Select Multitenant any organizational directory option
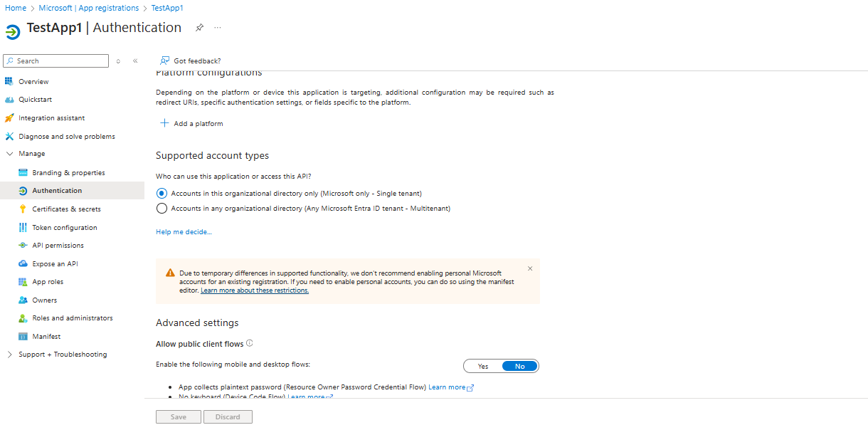Screen dimensions: 868x430 (x=162, y=209)
